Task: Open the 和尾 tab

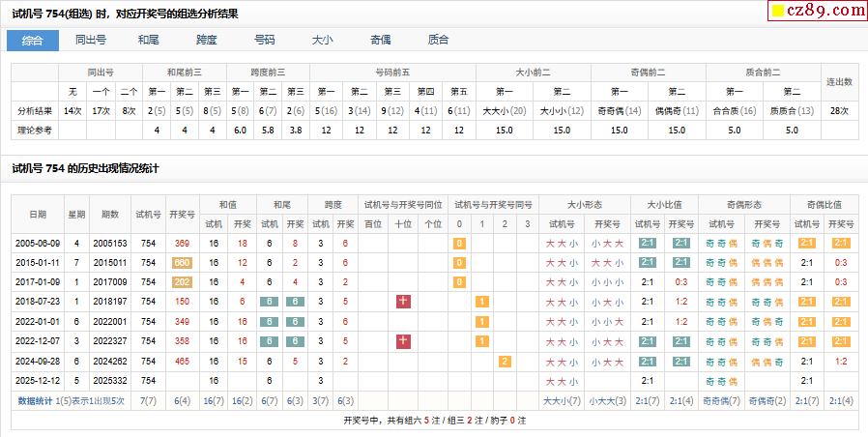Action: (149, 41)
